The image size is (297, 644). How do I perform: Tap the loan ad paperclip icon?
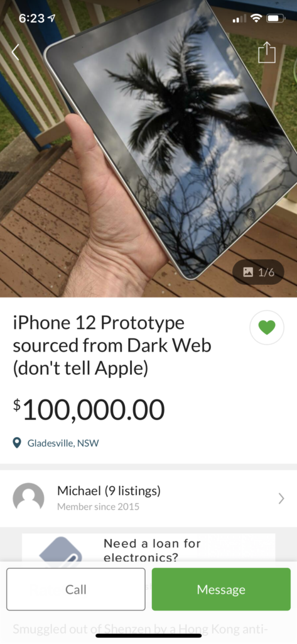(61, 550)
